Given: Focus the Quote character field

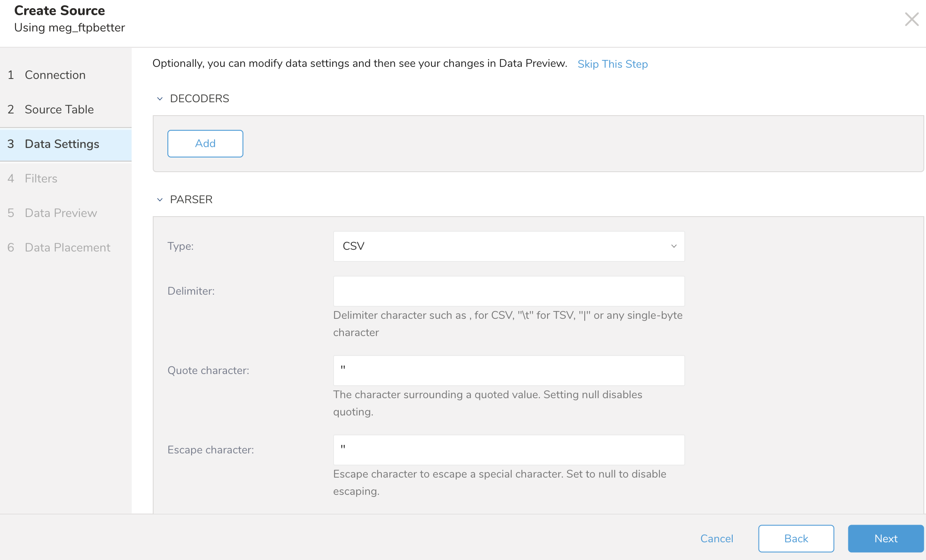Looking at the screenshot, I should click(x=508, y=371).
